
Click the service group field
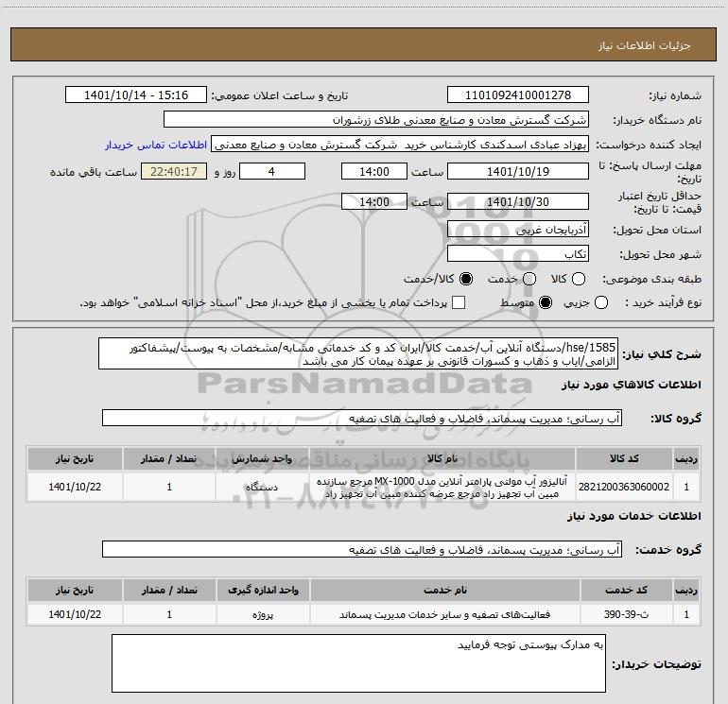(x=362, y=549)
